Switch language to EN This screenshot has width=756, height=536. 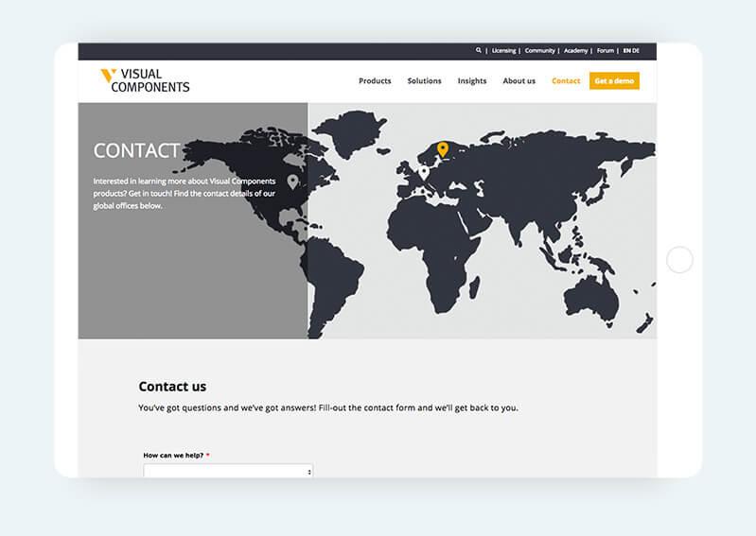click(626, 50)
